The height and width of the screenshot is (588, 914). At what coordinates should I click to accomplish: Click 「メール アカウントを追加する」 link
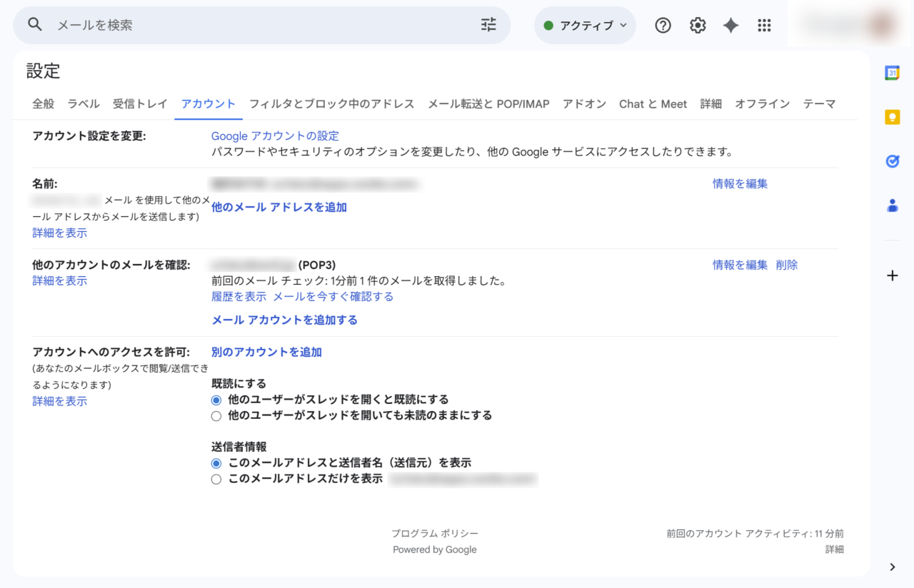(284, 320)
